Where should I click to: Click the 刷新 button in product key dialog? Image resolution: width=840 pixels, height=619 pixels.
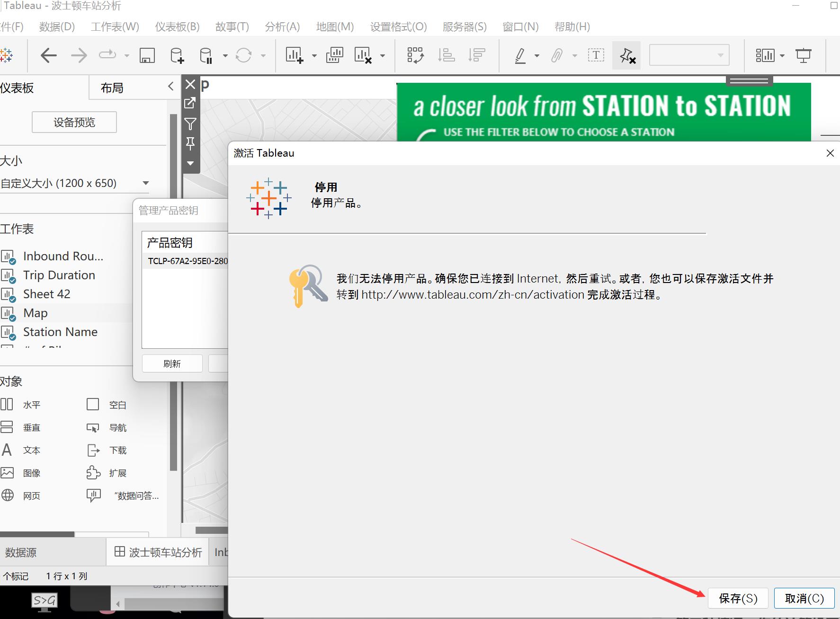point(172,363)
